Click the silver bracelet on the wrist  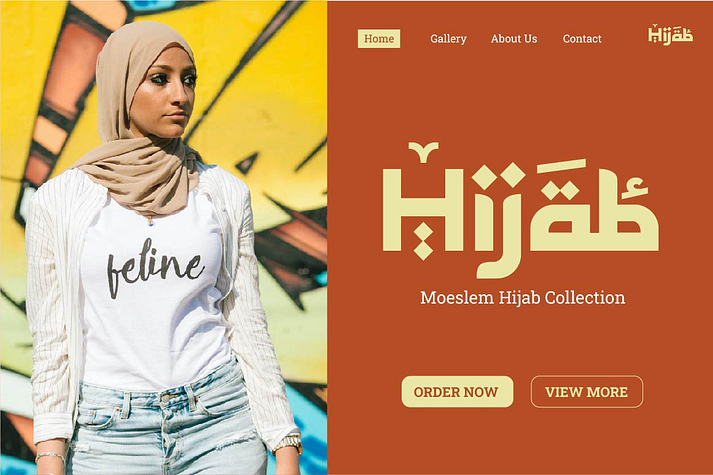(x=50, y=456)
